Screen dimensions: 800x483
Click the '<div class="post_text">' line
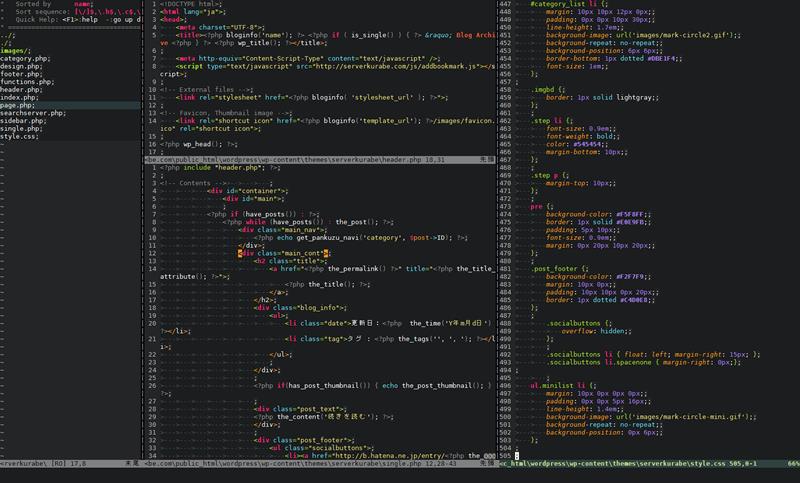pos(300,409)
